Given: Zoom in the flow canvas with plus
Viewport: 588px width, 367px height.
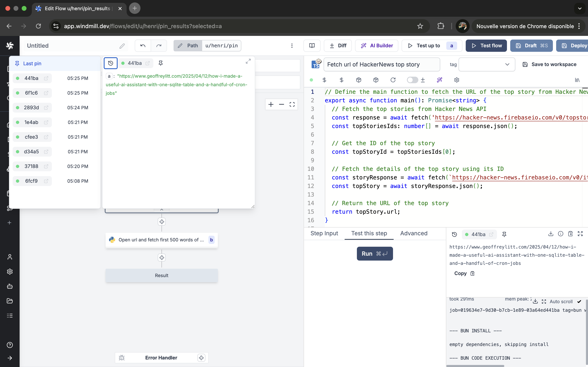Looking at the screenshot, I should tap(271, 104).
